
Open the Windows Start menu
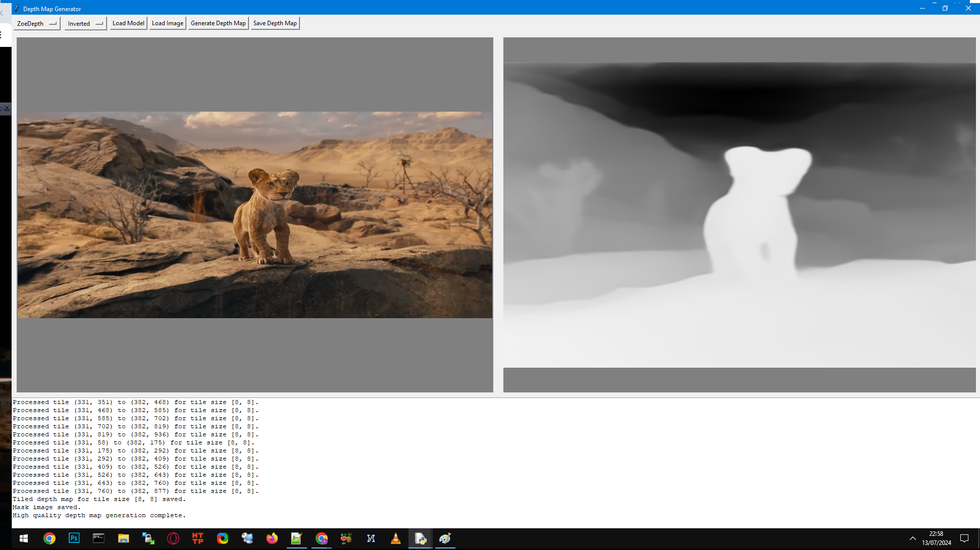pyautogui.click(x=24, y=538)
